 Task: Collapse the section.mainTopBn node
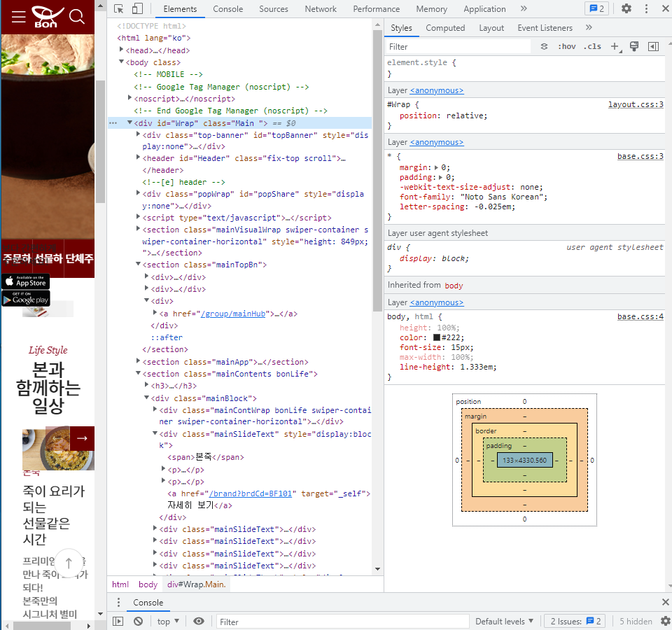(138, 264)
